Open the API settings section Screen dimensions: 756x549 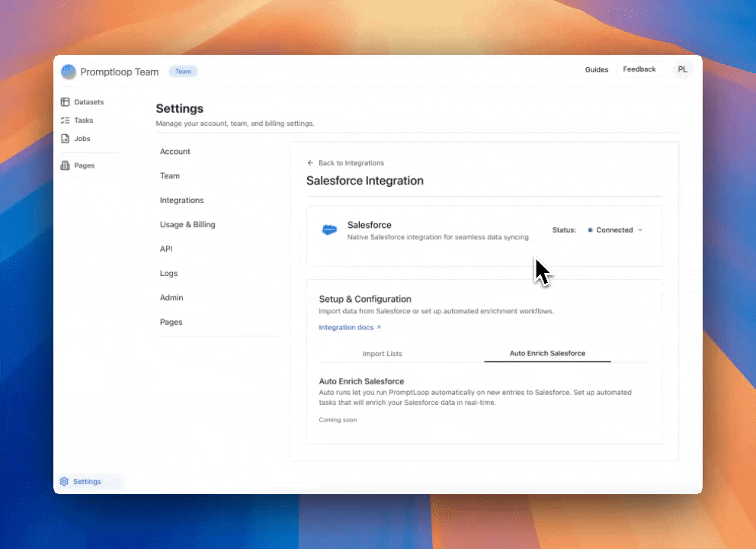[165, 249]
